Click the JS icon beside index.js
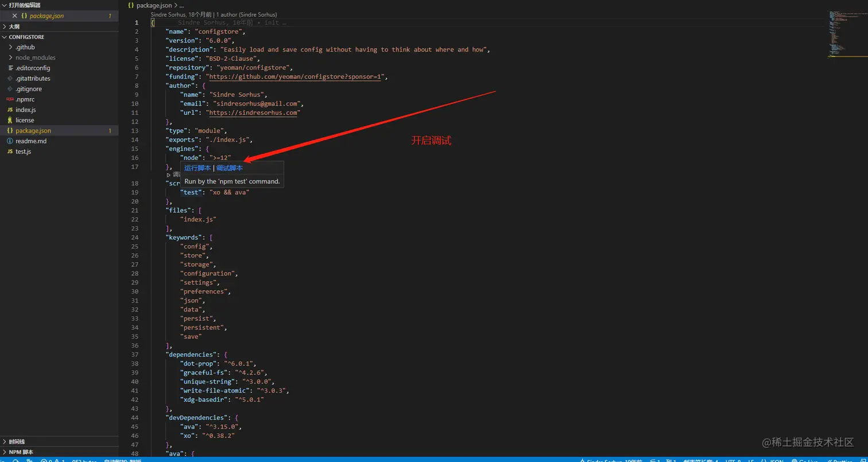The height and width of the screenshot is (462, 868). [10, 110]
